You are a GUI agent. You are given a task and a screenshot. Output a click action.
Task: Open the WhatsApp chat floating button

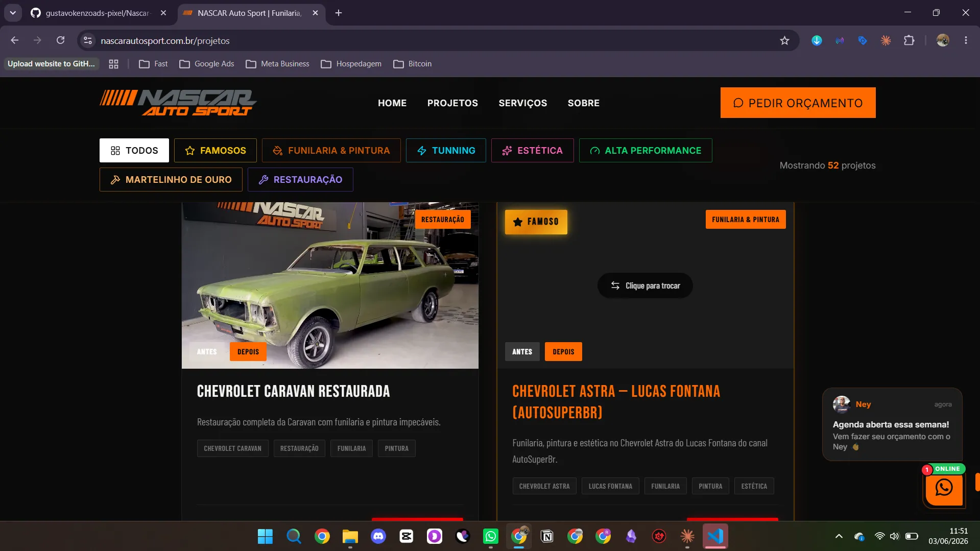pyautogui.click(x=944, y=489)
